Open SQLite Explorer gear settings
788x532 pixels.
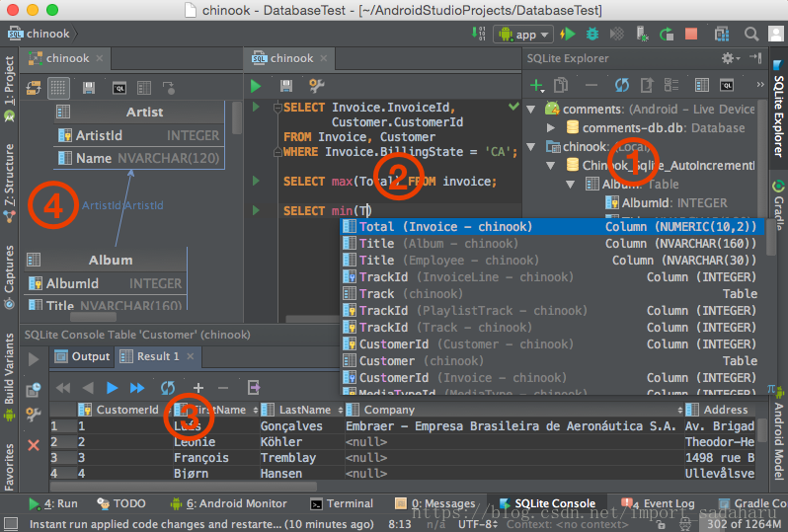pos(730,58)
